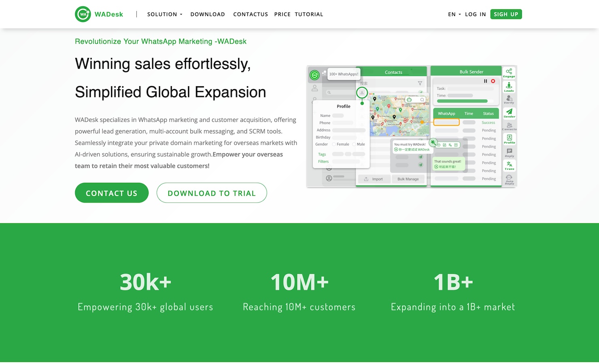This screenshot has width=599, height=364.
Task: Click the Bulk Sender panel header
Action: click(466, 71)
